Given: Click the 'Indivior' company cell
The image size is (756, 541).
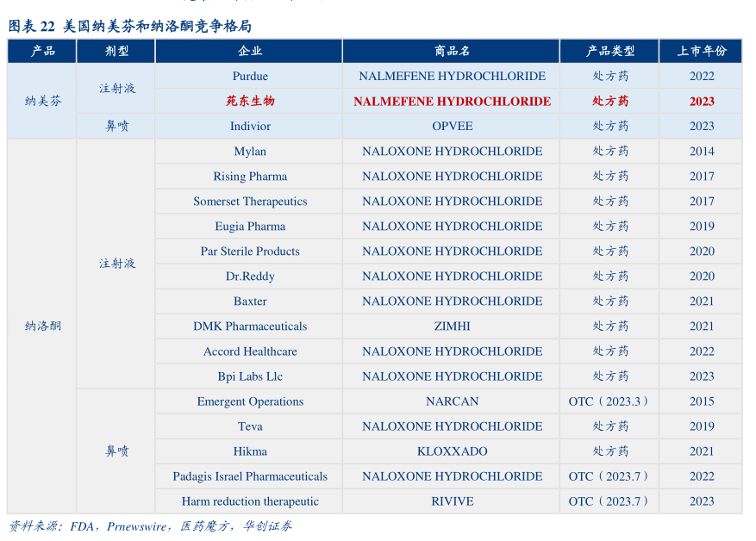Looking at the screenshot, I should [x=250, y=127].
